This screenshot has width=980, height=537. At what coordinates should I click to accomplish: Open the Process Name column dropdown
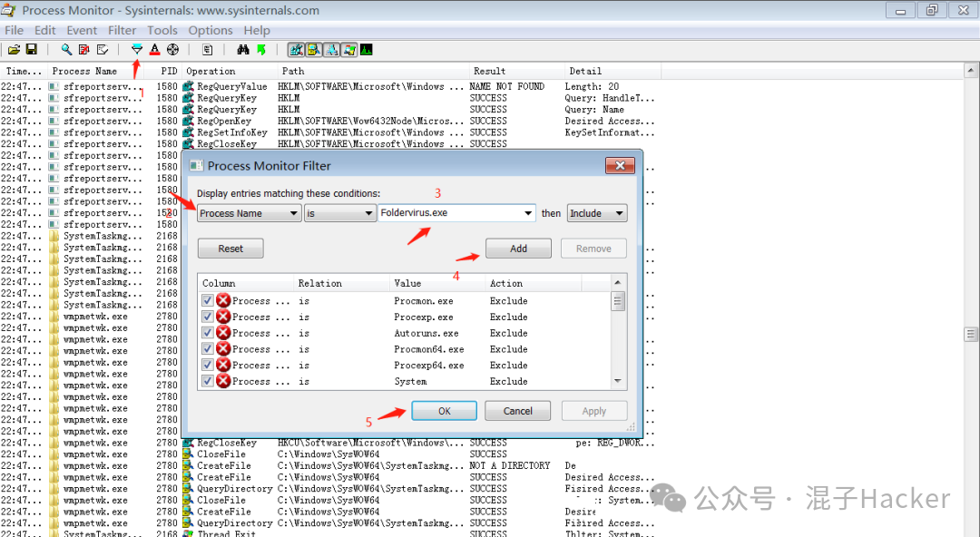250,213
